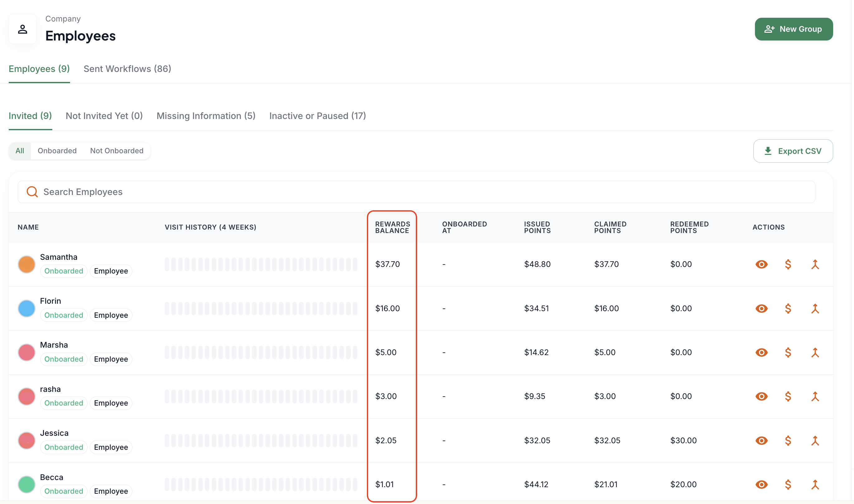The height and width of the screenshot is (504, 854).
Task: Click merge arrow icon for Florin
Action: (815, 308)
